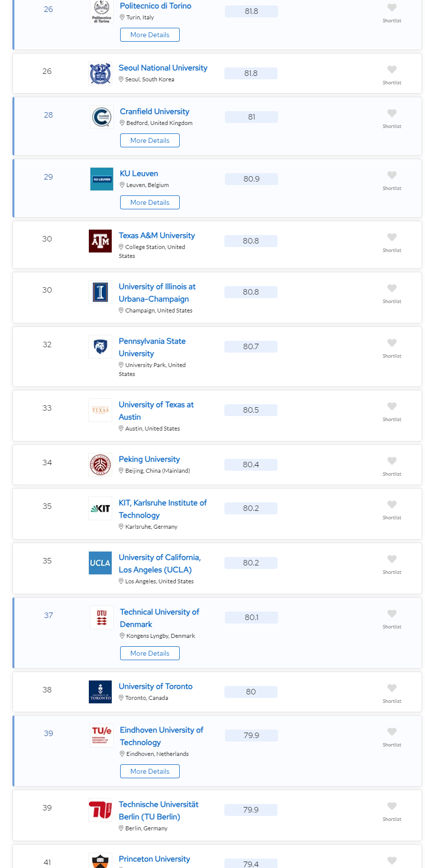
Task: Add Texas A&M University to shortlist
Action: point(392,237)
